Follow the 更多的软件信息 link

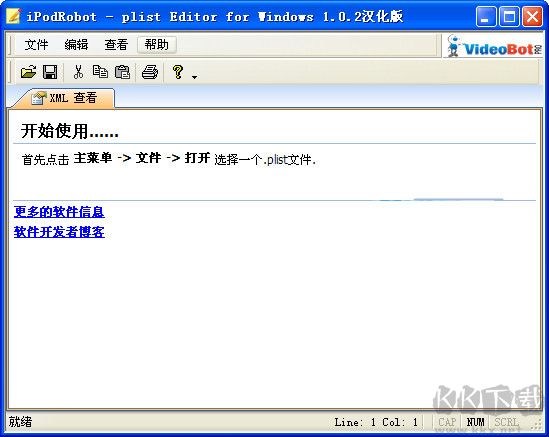[x=59, y=212]
